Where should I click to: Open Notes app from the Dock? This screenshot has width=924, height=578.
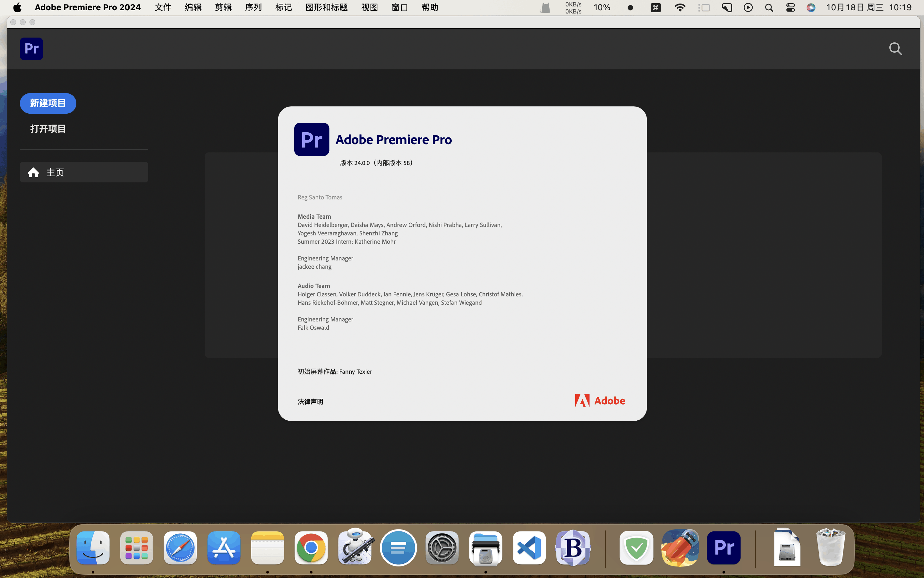click(x=268, y=548)
